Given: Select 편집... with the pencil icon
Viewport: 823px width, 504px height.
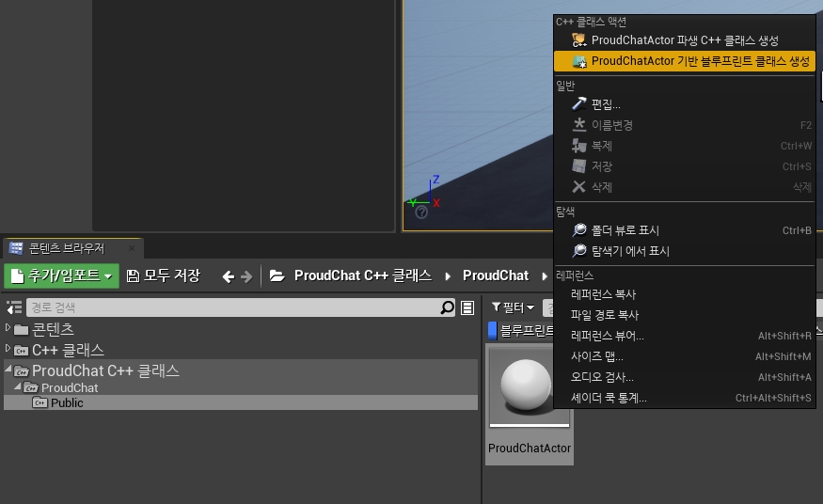Looking at the screenshot, I should tap(605, 104).
